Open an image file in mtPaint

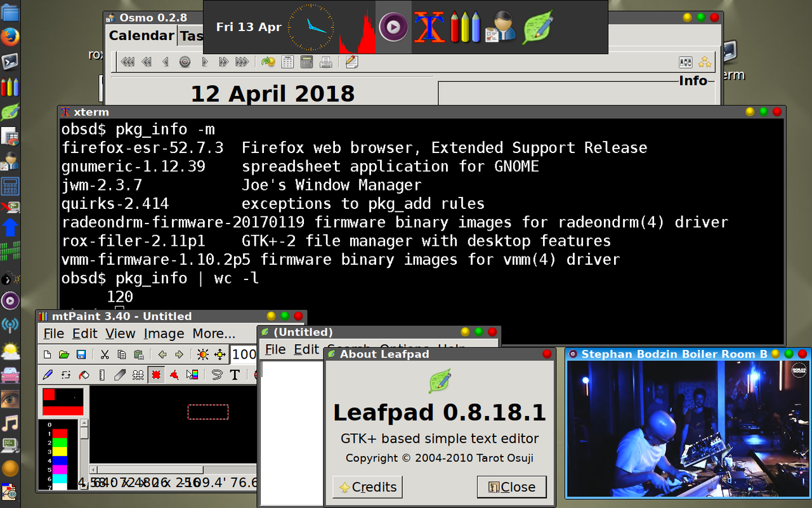[x=63, y=354]
